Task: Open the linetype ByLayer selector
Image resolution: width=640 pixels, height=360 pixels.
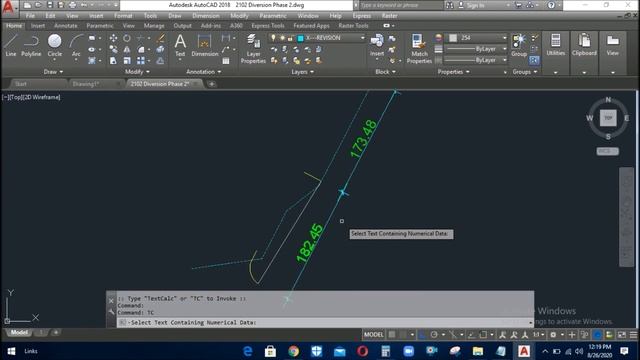Action: tap(476, 60)
